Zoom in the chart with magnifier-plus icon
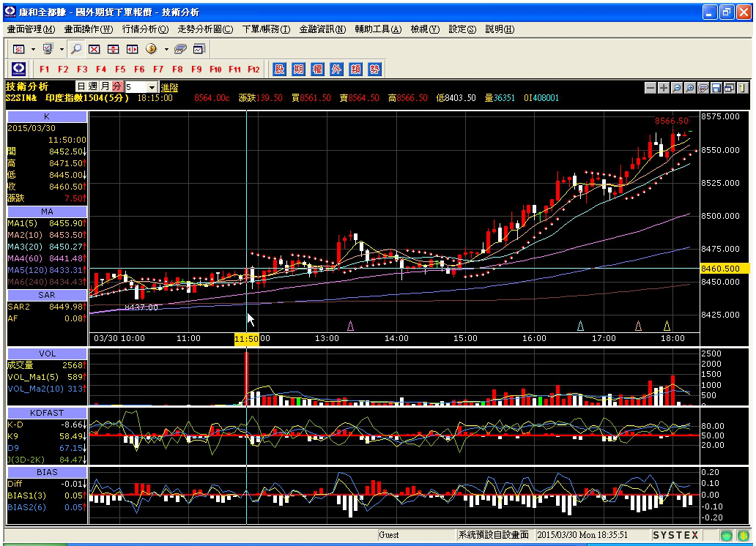756x546 pixels. (x=690, y=88)
